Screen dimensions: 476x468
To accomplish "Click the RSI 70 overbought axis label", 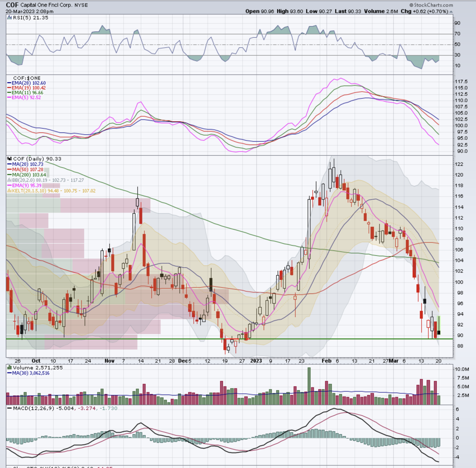I will 458,34.
